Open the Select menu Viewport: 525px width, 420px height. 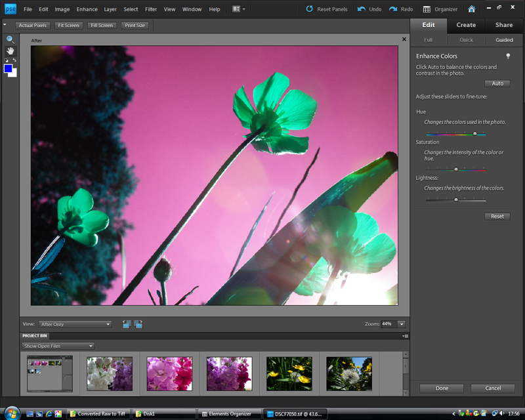coord(131,9)
